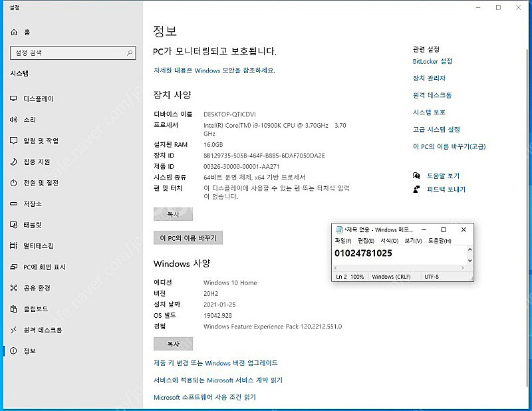Open product key change or upgrade link

pos(215,363)
